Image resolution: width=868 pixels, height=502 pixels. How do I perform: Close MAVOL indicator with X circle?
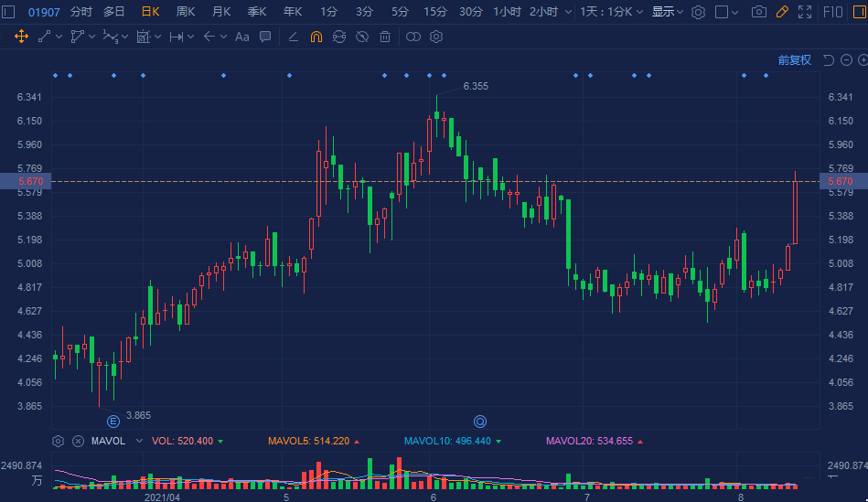pos(78,441)
